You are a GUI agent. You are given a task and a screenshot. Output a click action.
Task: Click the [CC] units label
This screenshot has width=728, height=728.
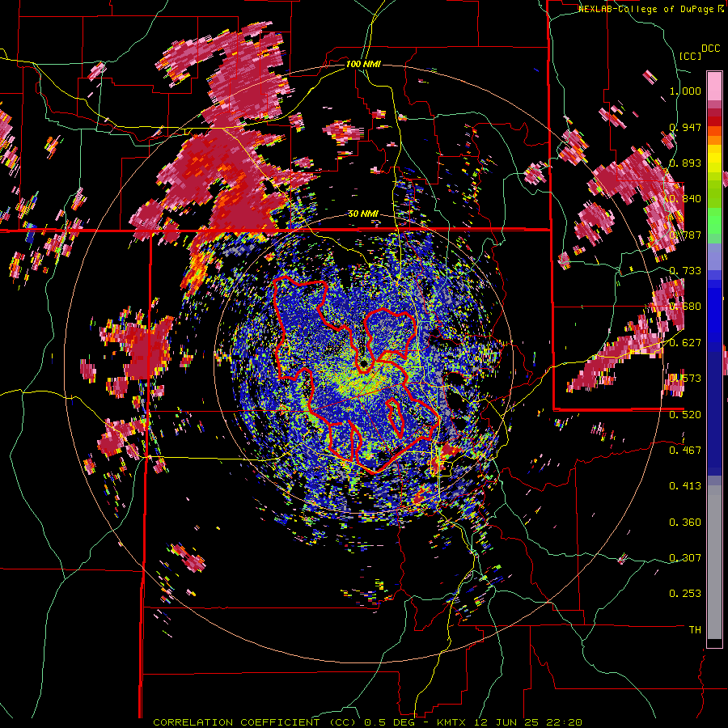point(691,56)
